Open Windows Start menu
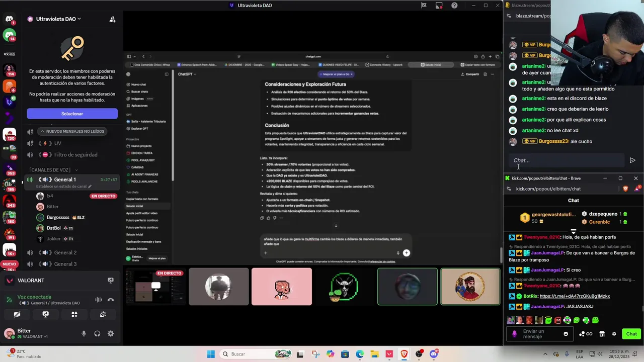 pyautogui.click(x=210, y=354)
